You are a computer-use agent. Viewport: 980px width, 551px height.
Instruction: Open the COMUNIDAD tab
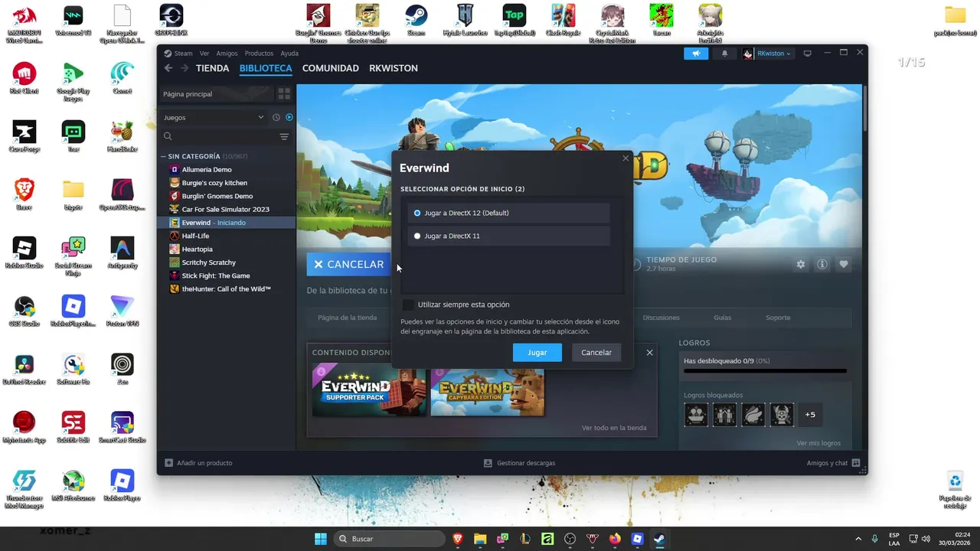331,68
